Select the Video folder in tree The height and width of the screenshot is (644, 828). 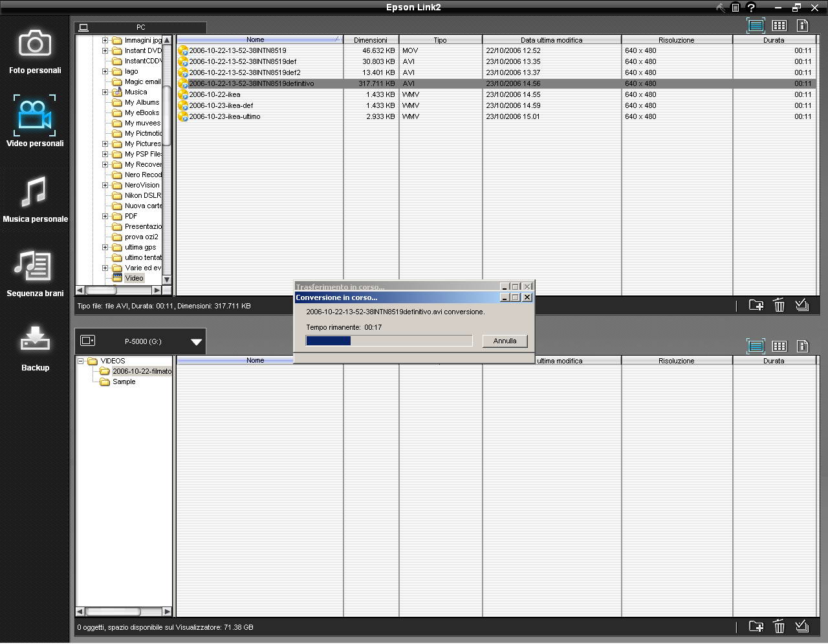point(134,278)
